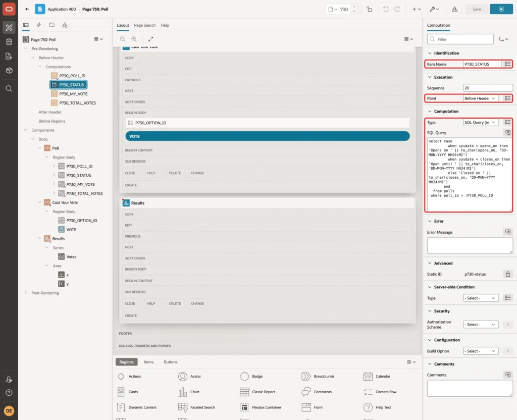This screenshot has height=420, width=517.
Task: Open the help question mark icon
Action: coord(9,393)
